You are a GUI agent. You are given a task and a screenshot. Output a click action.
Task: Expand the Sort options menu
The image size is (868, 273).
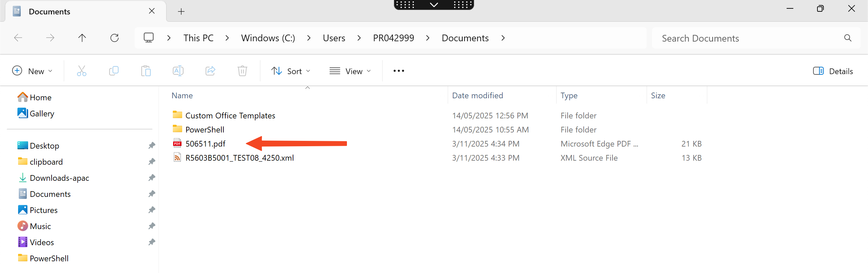pyautogui.click(x=290, y=71)
